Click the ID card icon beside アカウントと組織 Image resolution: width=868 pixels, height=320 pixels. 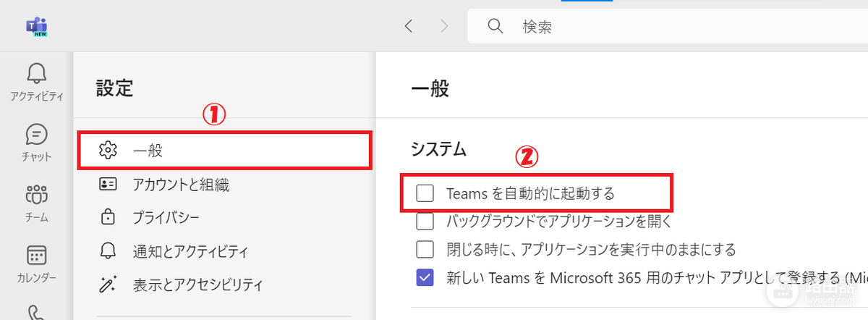pyautogui.click(x=108, y=185)
